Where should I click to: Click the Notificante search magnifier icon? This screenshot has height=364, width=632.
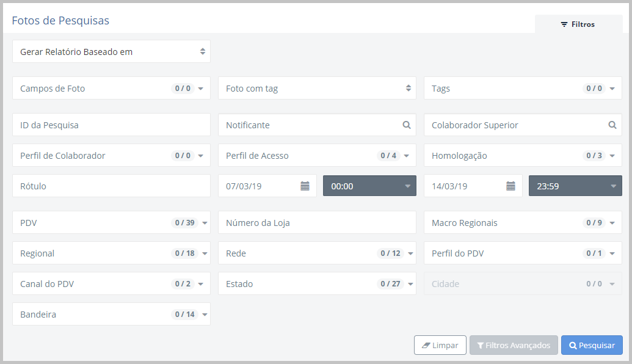[x=407, y=125]
